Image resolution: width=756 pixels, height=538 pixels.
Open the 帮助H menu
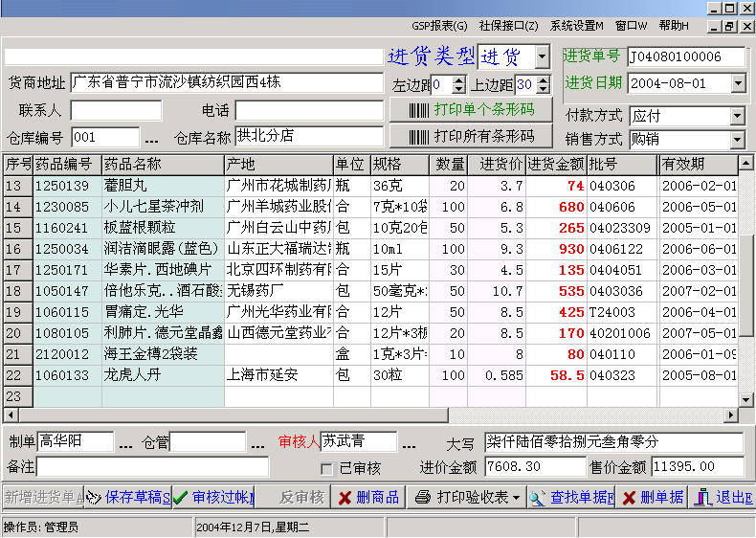674,26
